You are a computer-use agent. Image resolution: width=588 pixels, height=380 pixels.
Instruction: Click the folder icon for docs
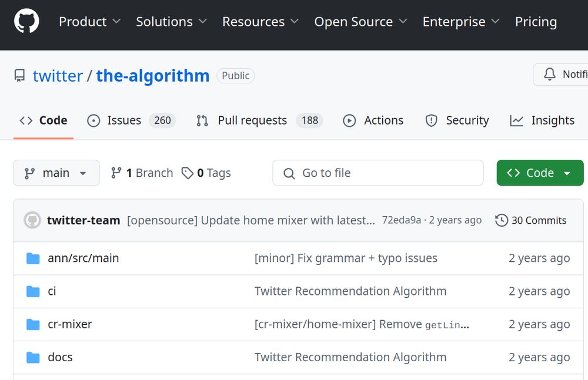33,357
